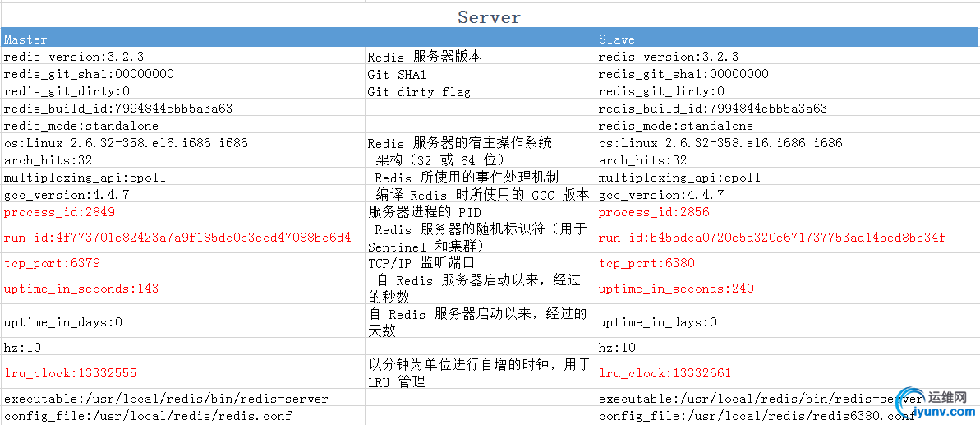This screenshot has height=425, width=980.
Task: Click the '经过的天数' description cell
Action: pyautogui.click(x=480, y=322)
